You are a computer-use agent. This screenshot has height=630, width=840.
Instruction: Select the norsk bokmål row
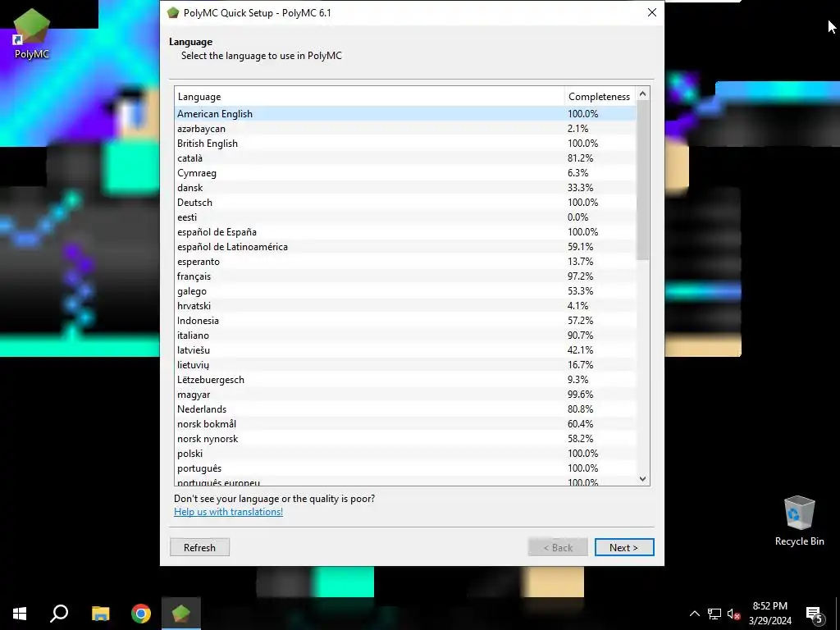point(405,424)
